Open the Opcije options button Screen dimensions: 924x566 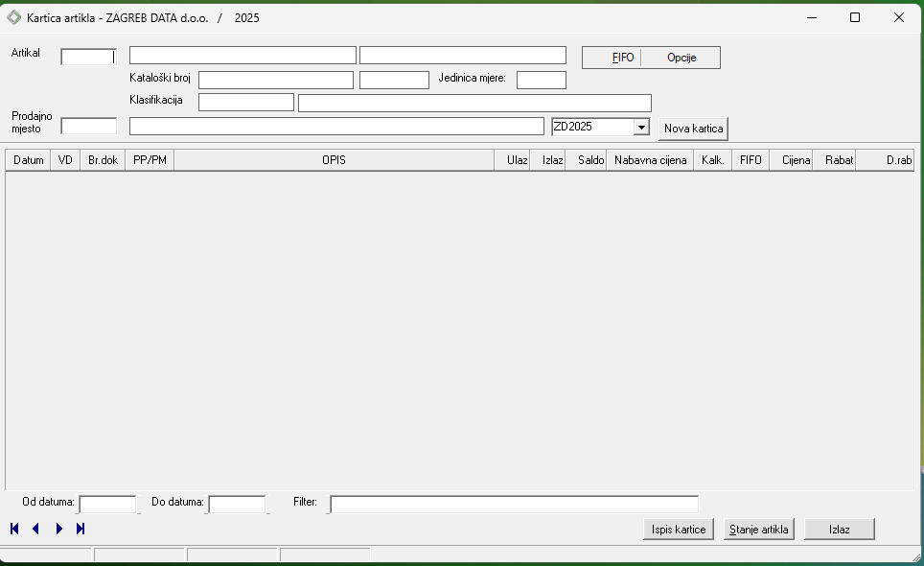681,58
